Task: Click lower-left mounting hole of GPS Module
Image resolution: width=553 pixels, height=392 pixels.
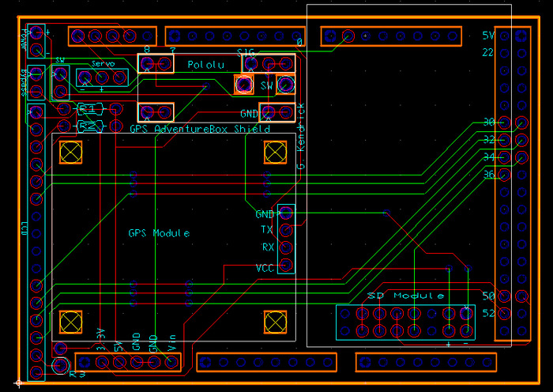Action: [70, 322]
